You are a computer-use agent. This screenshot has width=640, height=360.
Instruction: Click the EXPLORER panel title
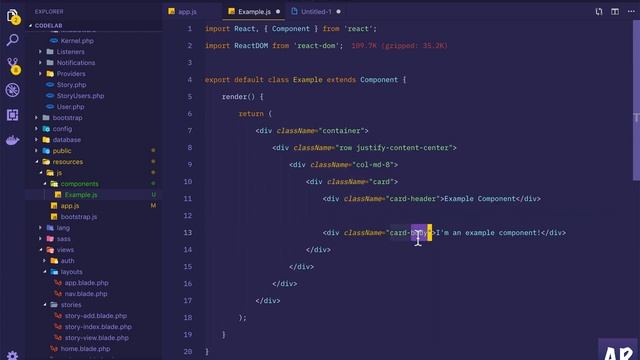pyautogui.click(x=49, y=12)
